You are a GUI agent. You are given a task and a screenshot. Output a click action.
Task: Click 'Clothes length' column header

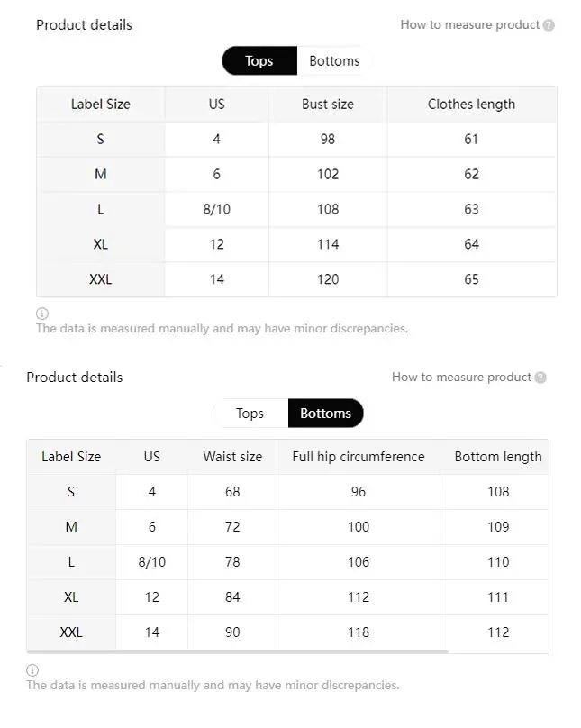pos(471,104)
